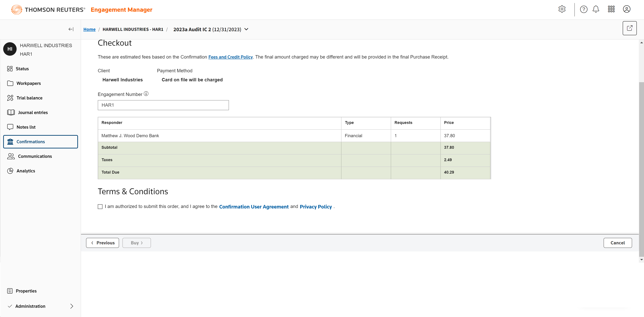This screenshot has height=317, width=644.
Task: Expand the Administration section chevron
Action: 72,306
